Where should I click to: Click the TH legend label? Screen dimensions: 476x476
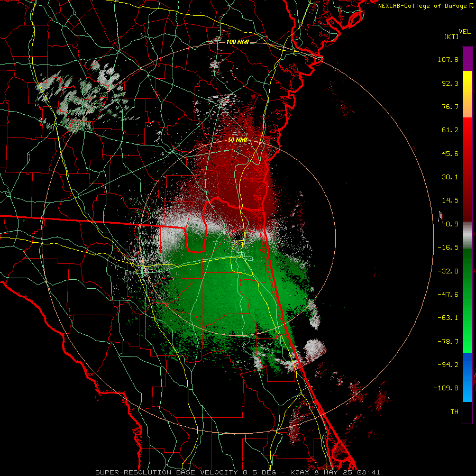click(454, 412)
